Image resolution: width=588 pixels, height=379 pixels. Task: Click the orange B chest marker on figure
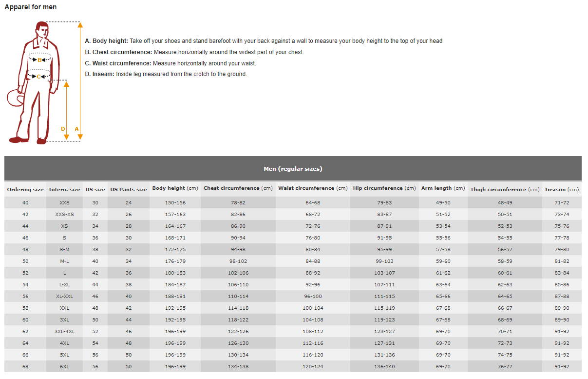(40, 60)
